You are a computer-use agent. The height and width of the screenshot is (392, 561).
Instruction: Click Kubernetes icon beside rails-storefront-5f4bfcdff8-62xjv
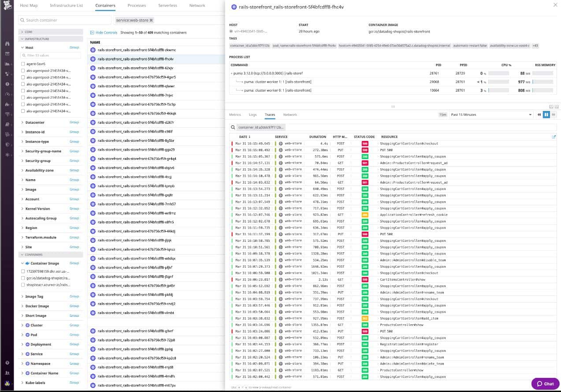coord(93,68)
